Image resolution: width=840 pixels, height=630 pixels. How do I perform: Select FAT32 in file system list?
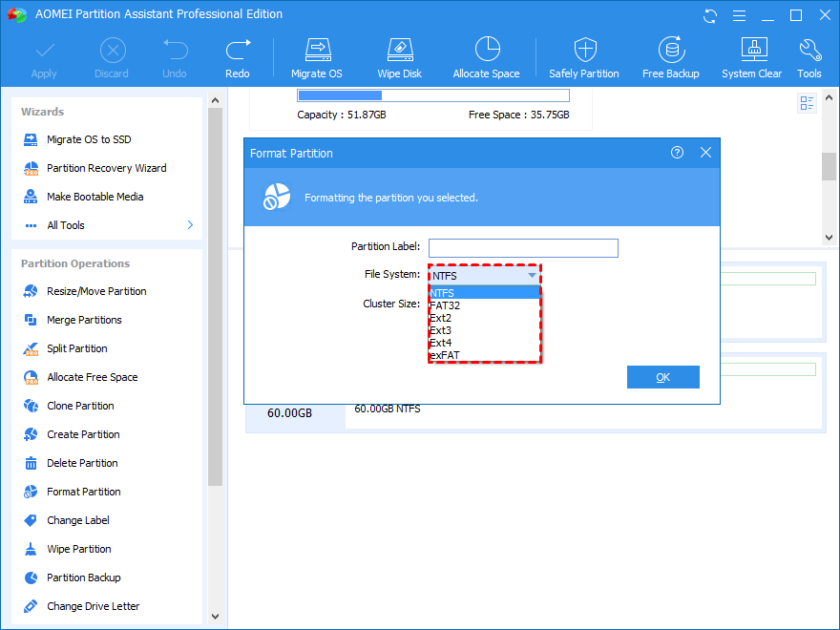(484, 305)
